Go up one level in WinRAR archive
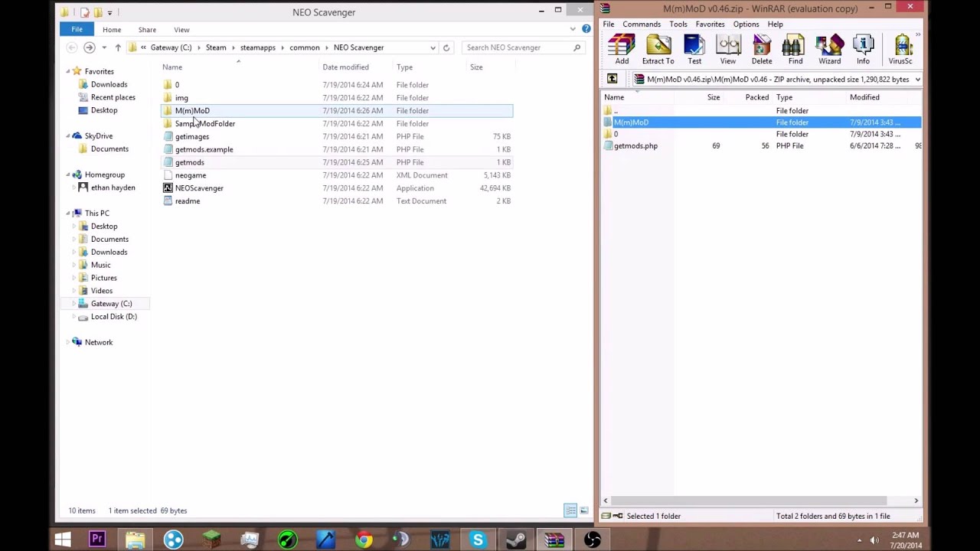 612,79
